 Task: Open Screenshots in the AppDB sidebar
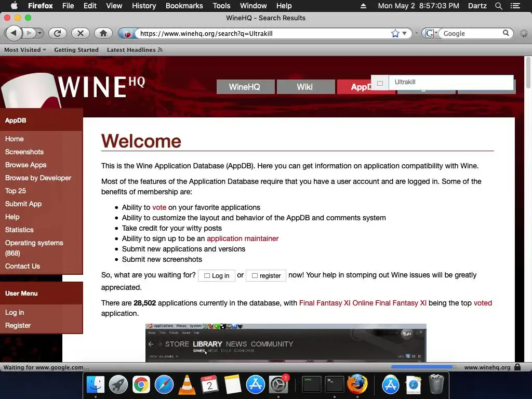pos(24,152)
